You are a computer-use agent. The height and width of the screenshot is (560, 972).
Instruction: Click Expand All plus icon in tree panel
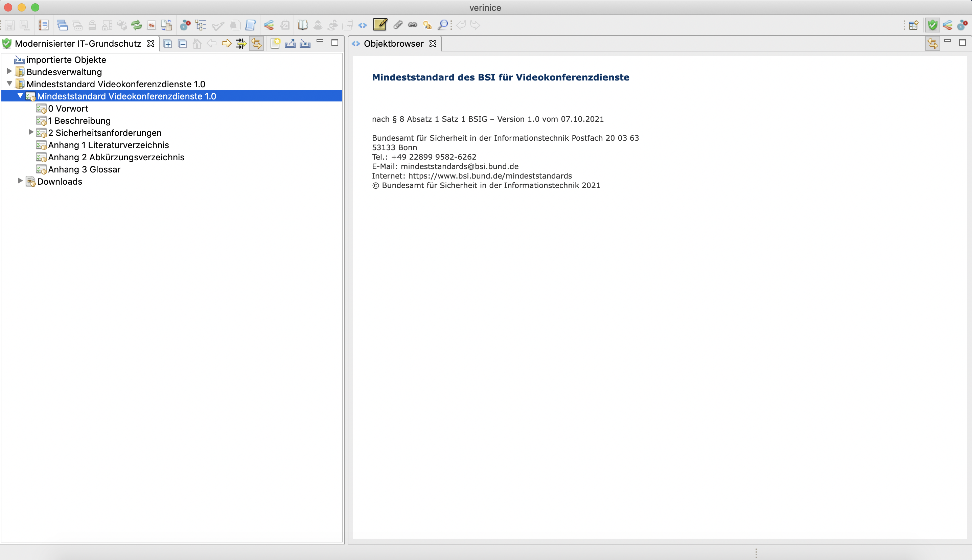click(168, 44)
